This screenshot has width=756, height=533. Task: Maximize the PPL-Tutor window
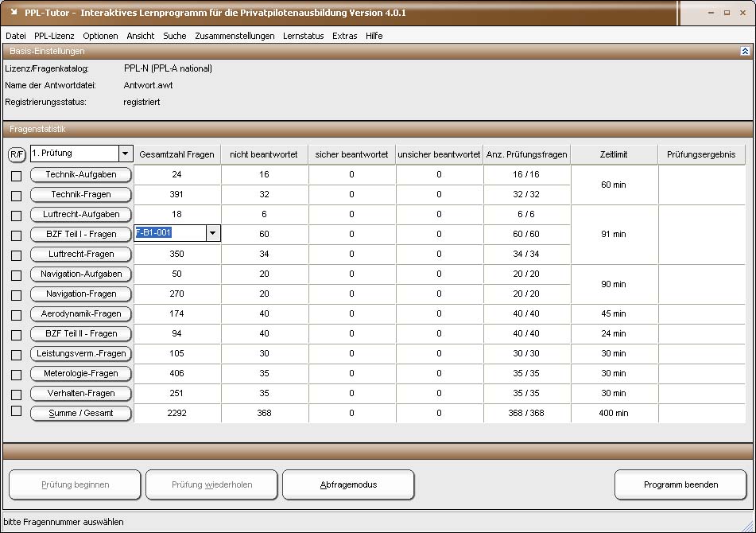[x=727, y=13]
